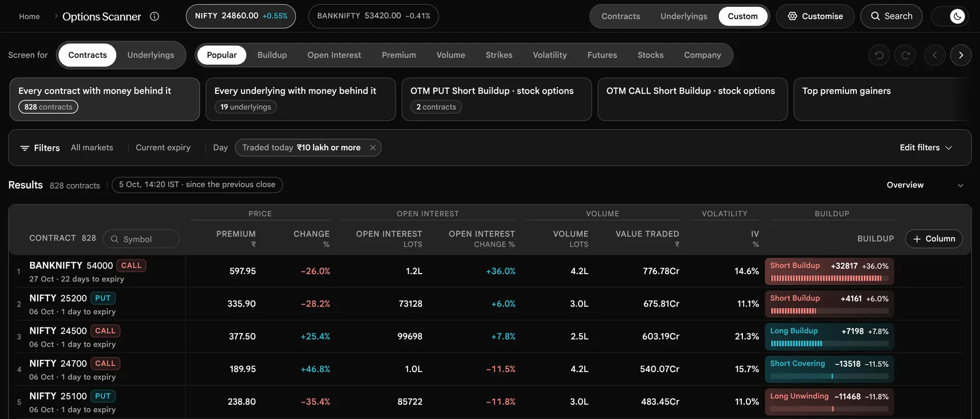
Task: Remove the Traded today filter chip
Action: 372,148
